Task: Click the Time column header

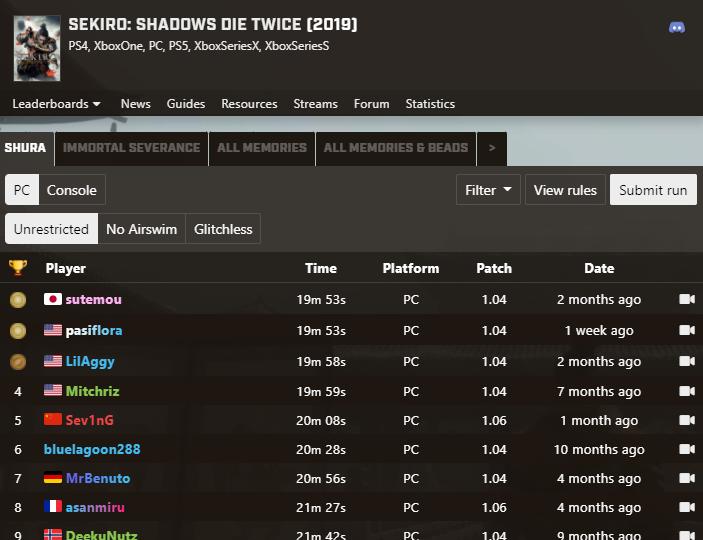Action: [321, 268]
